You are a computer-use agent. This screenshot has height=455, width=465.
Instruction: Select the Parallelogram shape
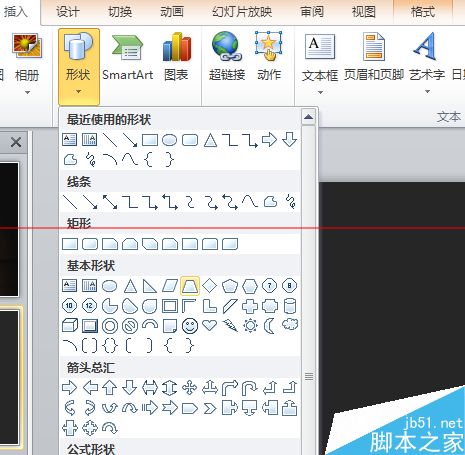(170, 286)
